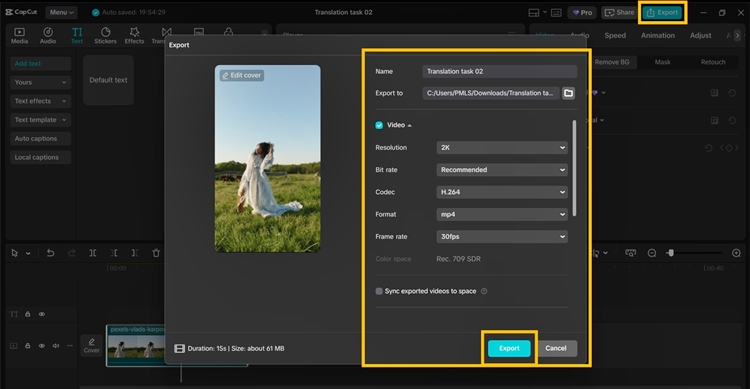Click the timeline zoom in magnifier
This screenshot has height=389, width=750.
click(737, 253)
